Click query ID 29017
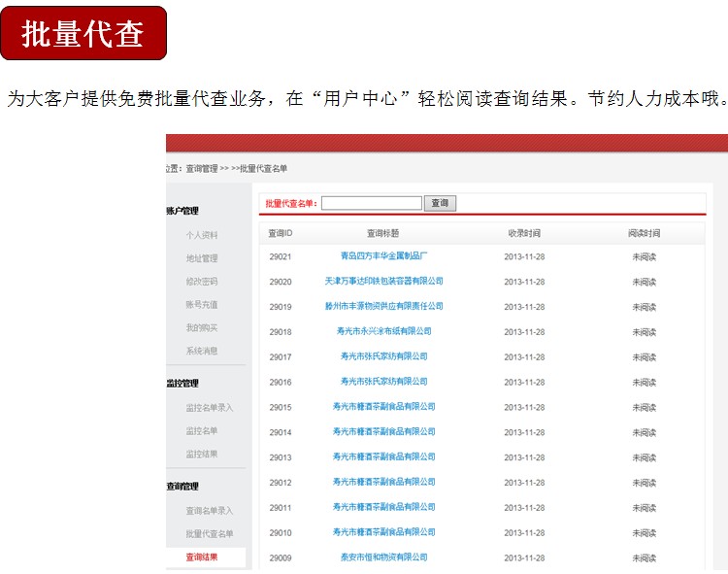Screen dimensions: 728x574 [x=281, y=357]
